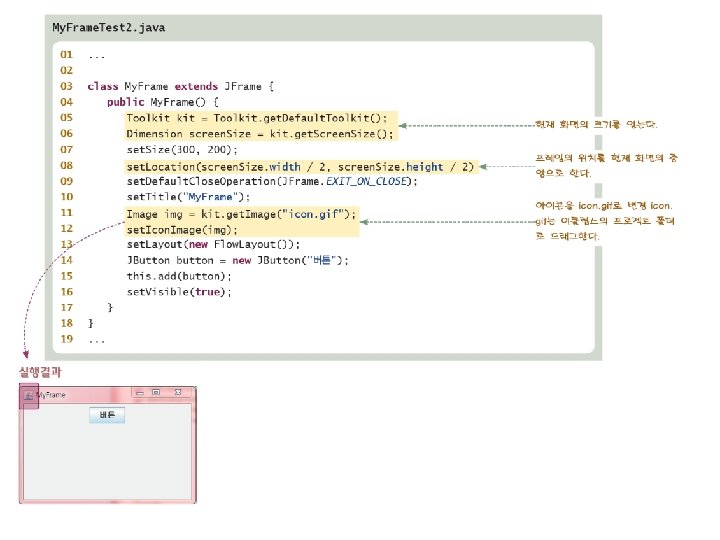Viewport: 720px width, 540px height.
Task: Maximize the MyFrame window
Action: coord(156,393)
